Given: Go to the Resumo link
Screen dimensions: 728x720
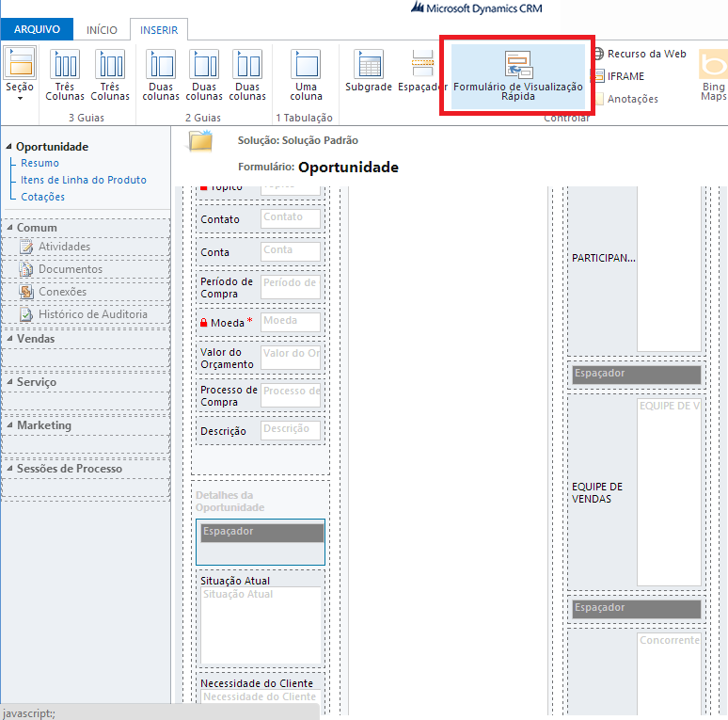Looking at the screenshot, I should tap(40, 163).
